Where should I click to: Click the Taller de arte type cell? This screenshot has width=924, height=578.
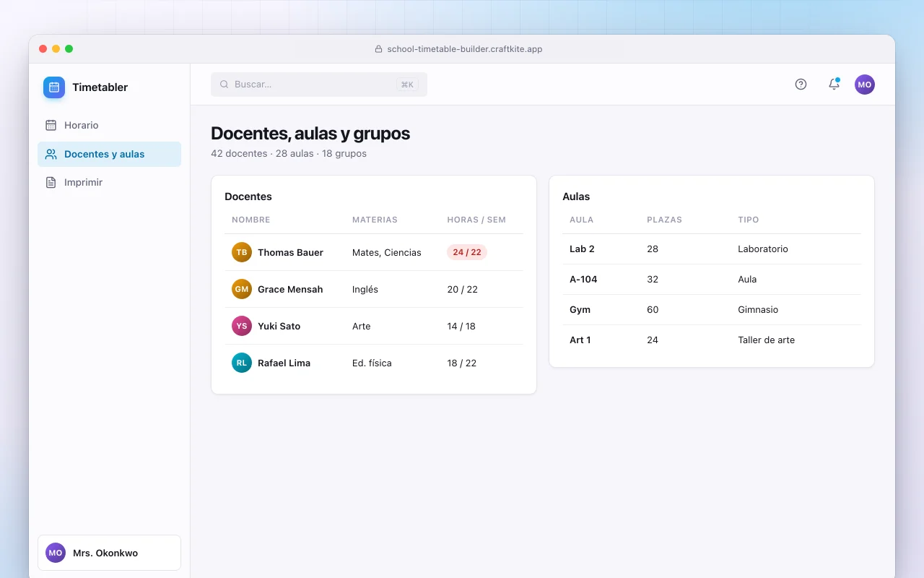point(766,340)
